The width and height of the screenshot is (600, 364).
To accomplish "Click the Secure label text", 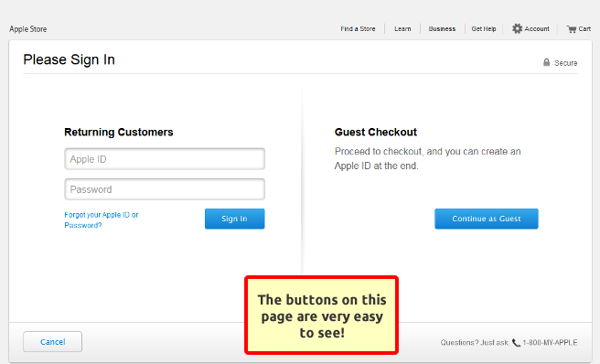I will click(x=565, y=63).
